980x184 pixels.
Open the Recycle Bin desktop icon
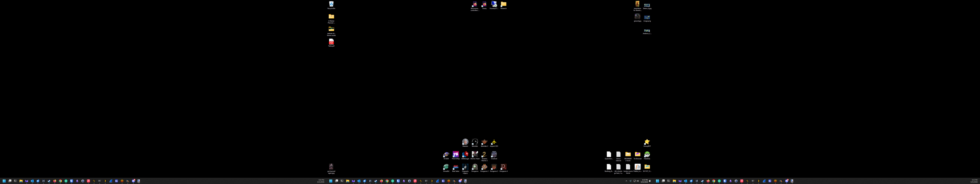(331, 5)
